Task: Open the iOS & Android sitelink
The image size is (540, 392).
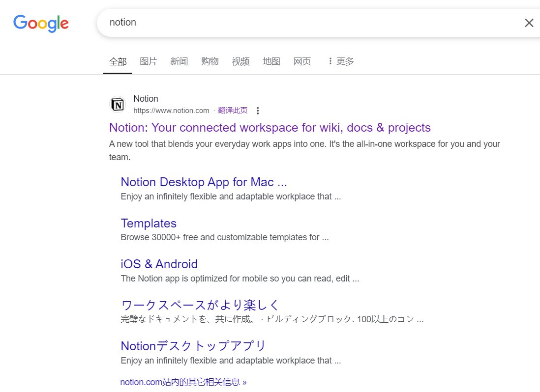Action: coord(159,264)
